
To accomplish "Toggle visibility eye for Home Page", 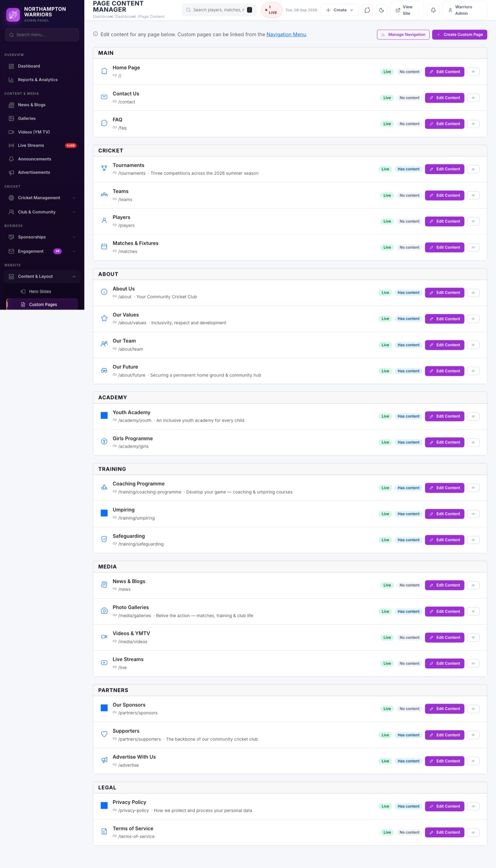I will pos(473,72).
